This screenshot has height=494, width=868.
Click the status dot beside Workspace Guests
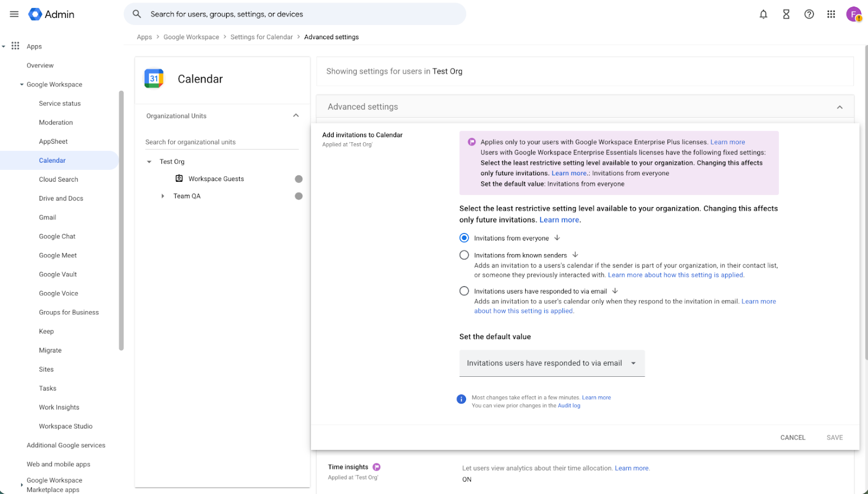[298, 179]
